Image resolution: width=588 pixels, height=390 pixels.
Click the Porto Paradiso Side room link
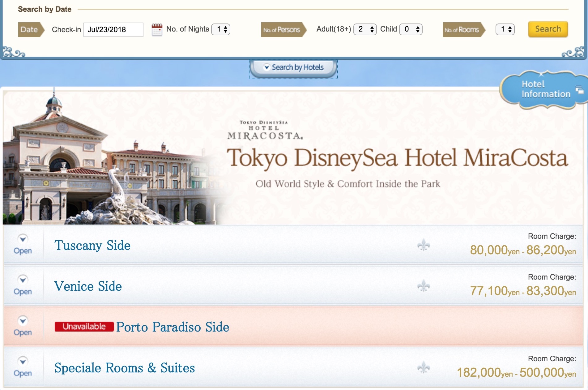tap(173, 327)
